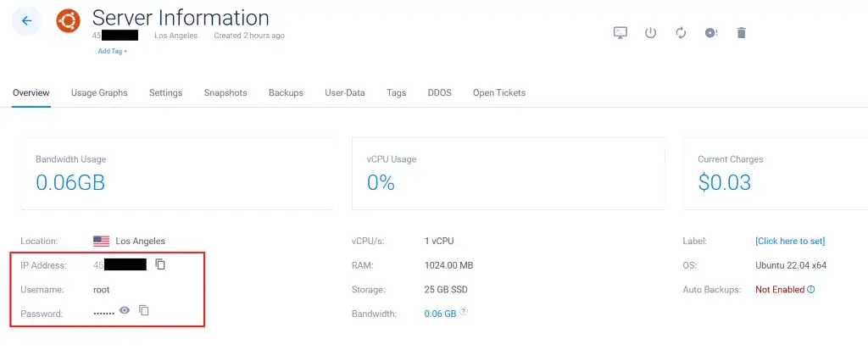
Task: Open the Tags tab
Action: coord(397,92)
